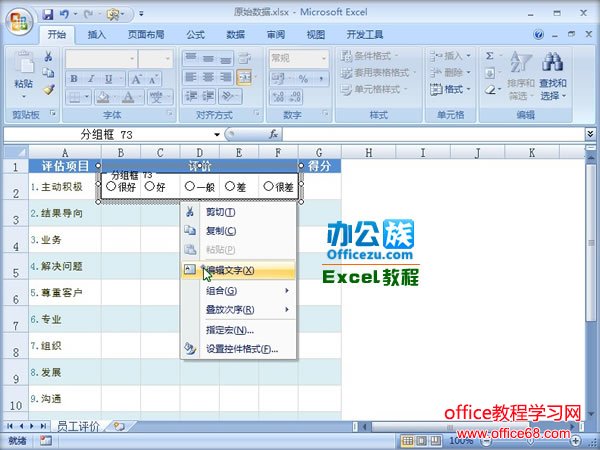
Task: Switch to Page Layout view in status bar
Action: coord(421,441)
